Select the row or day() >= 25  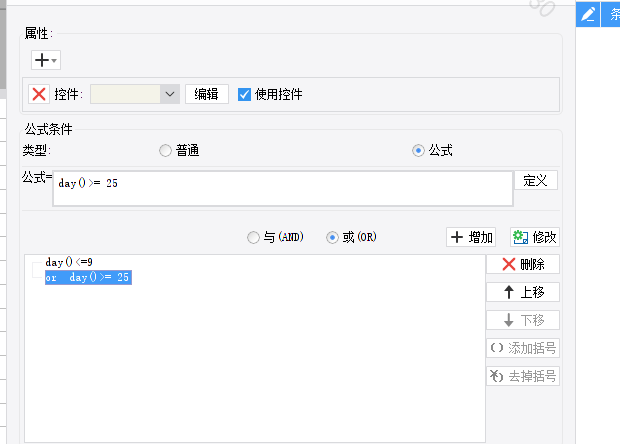click(88, 278)
